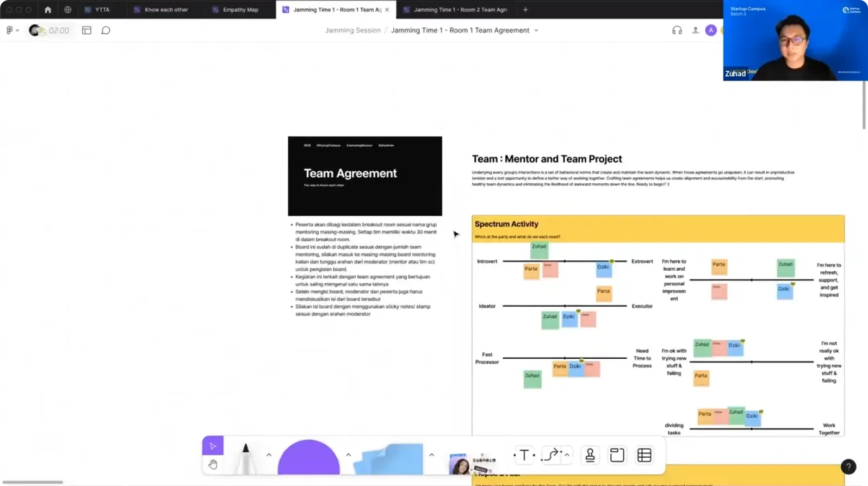Image resolution: width=868 pixels, height=486 pixels.
Task: Select the Hand tool
Action: [x=213, y=464]
